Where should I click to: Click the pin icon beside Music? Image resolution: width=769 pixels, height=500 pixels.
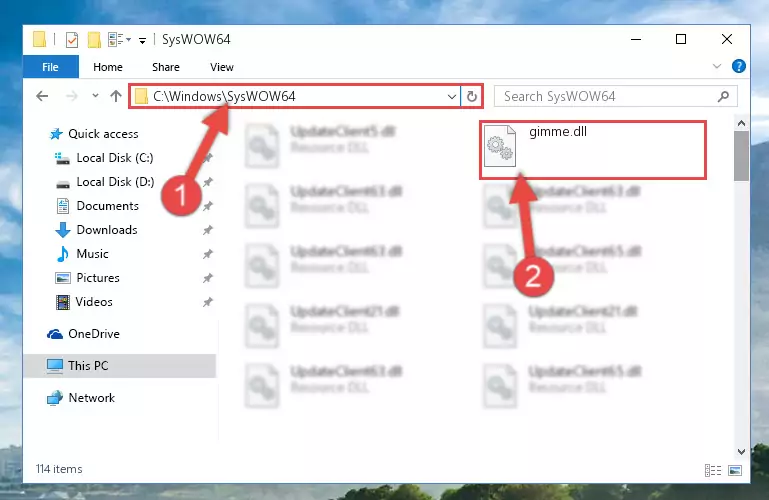(x=208, y=254)
